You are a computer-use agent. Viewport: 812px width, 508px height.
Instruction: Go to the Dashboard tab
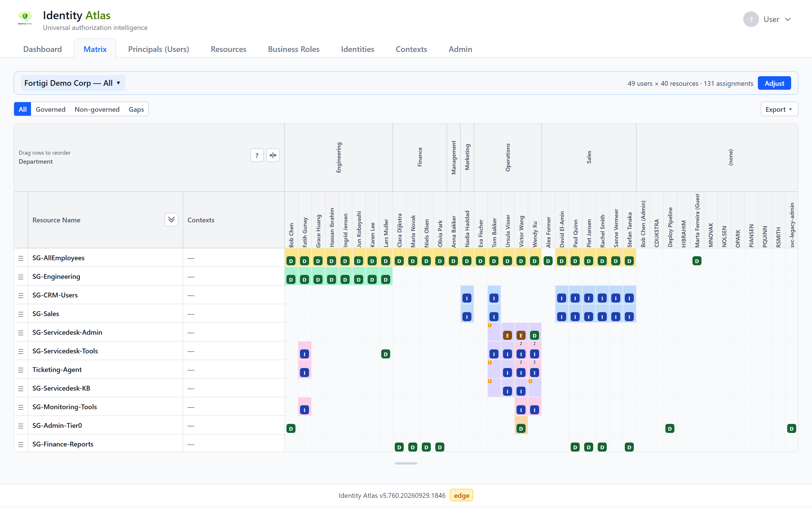[x=43, y=49]
